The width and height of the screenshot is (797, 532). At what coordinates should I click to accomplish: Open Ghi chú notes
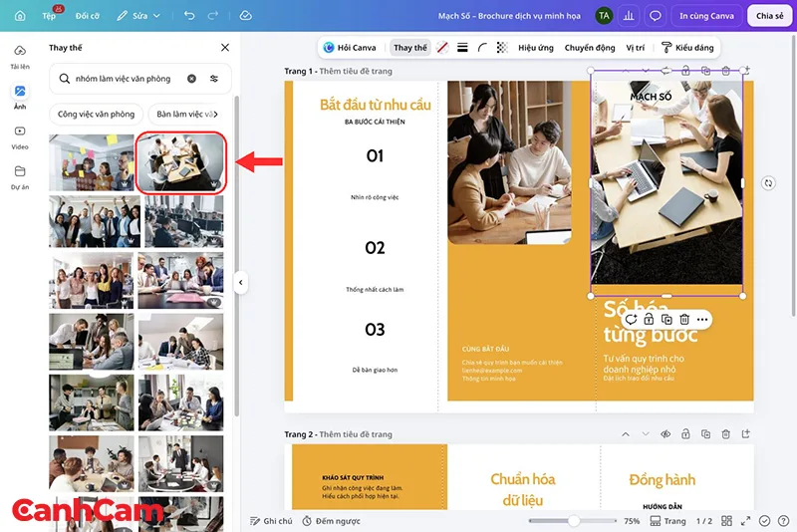pyautogui.click(x=271, y=521)
